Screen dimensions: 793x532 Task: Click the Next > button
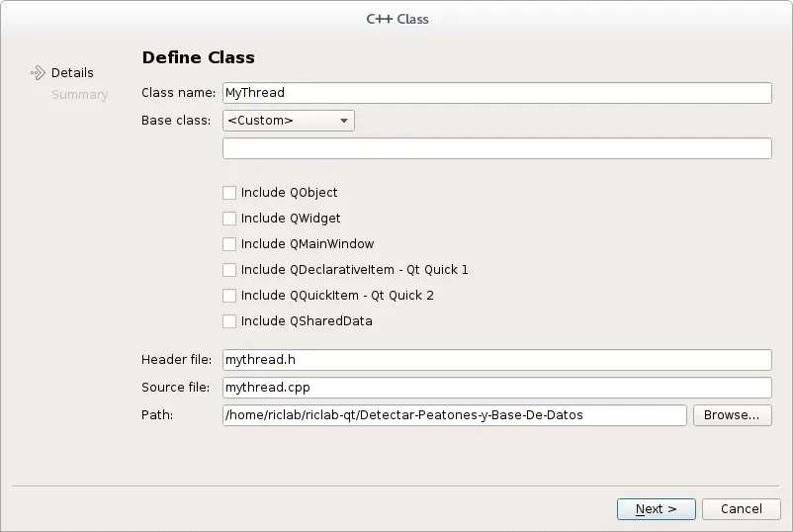pos(656,509)
